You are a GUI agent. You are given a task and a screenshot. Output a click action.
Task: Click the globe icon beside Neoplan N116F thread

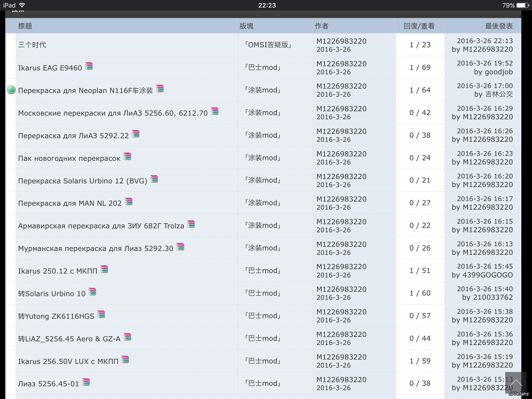11,90
